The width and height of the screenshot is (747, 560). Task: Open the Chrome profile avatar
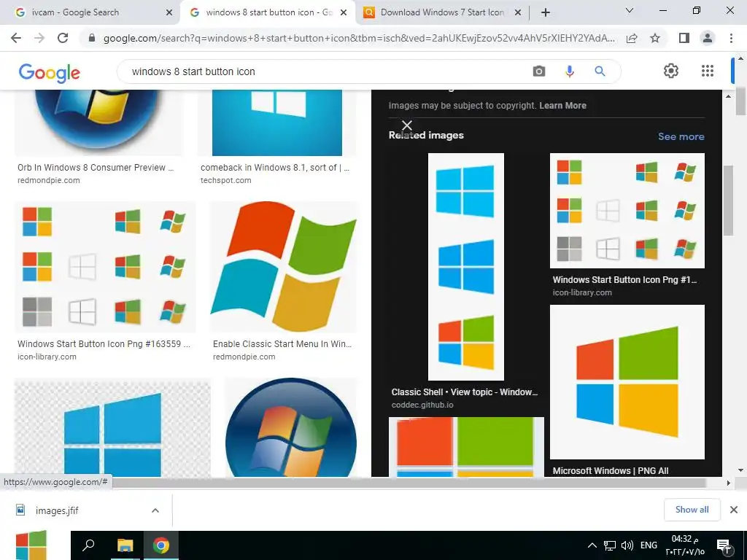(708, 38)
